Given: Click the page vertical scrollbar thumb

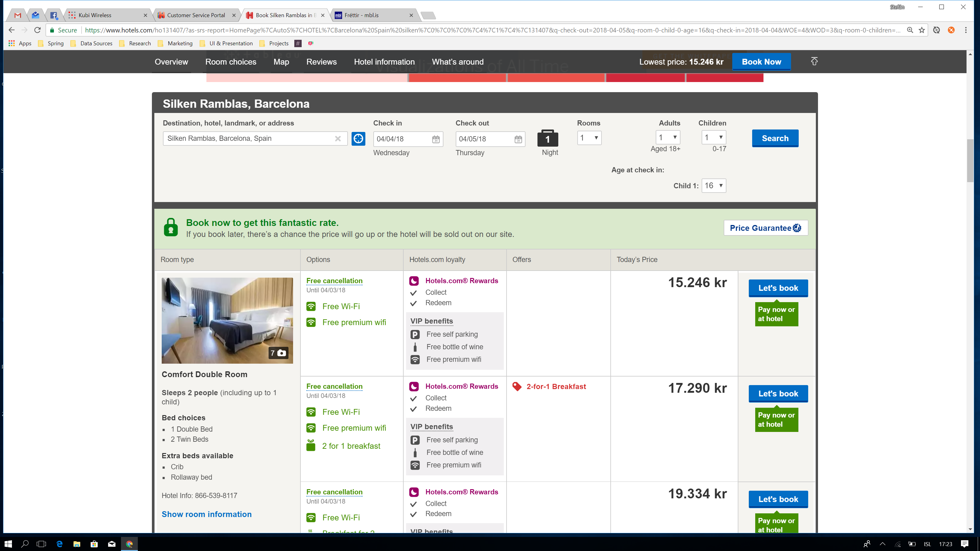Looking at the screenshot, I should coord(970,160).
